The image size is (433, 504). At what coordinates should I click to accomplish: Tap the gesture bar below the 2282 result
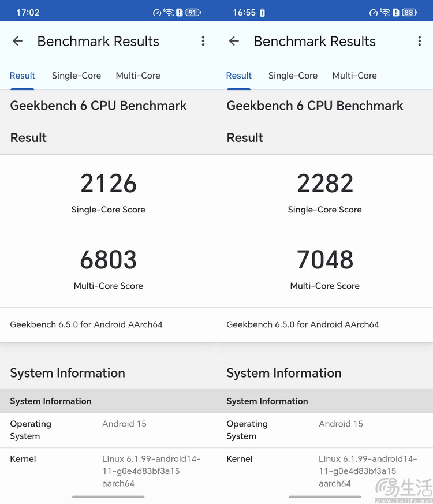[x=324, y=496]
